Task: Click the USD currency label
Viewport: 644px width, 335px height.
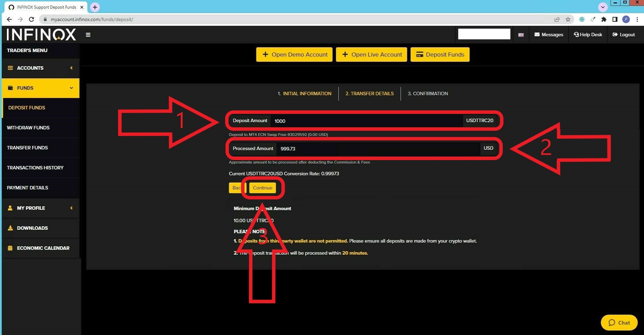Action: [x=488, y=148]
